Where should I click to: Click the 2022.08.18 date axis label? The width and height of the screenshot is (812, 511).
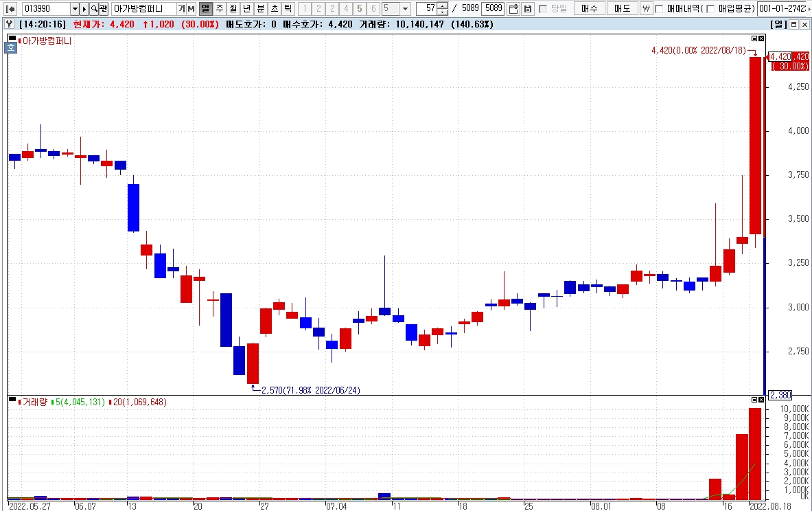(770, 506)
